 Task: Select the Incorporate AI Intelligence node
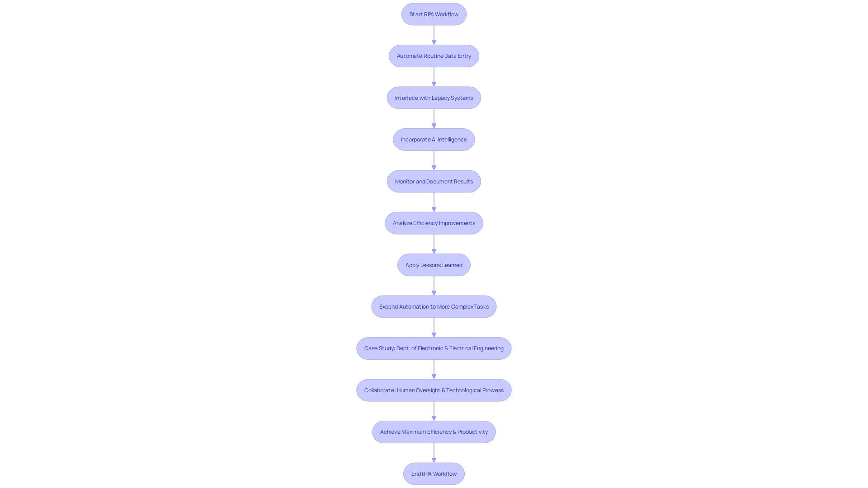pyautogui.click(x=434, y=139)
